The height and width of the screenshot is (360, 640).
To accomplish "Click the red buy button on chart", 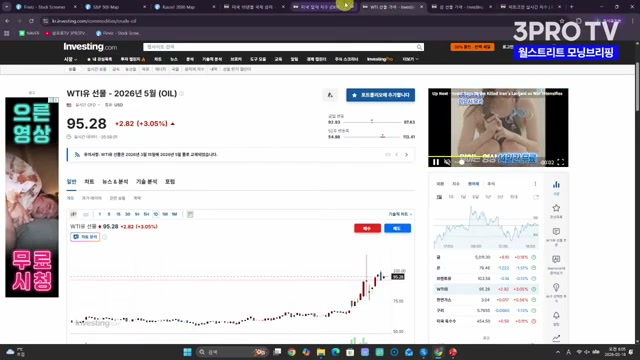I will [x=367, y=228].
